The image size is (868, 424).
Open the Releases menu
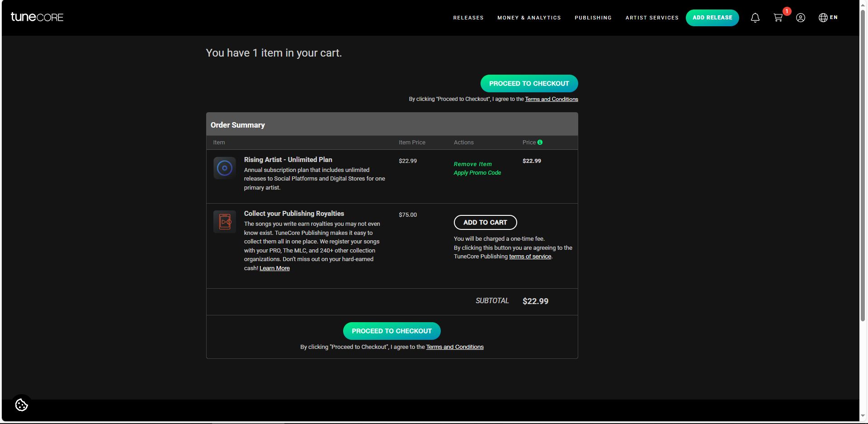pos(468,18)
